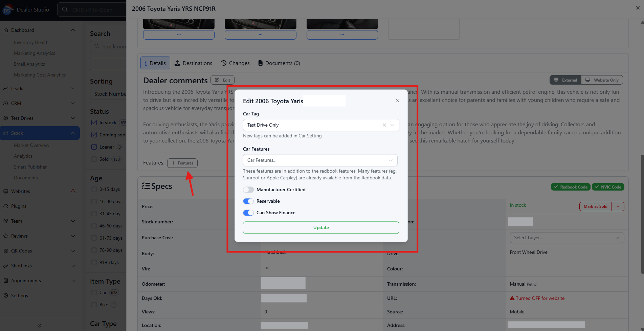Click the Specs list icon
644x331 pixels.
coord(146,186)
